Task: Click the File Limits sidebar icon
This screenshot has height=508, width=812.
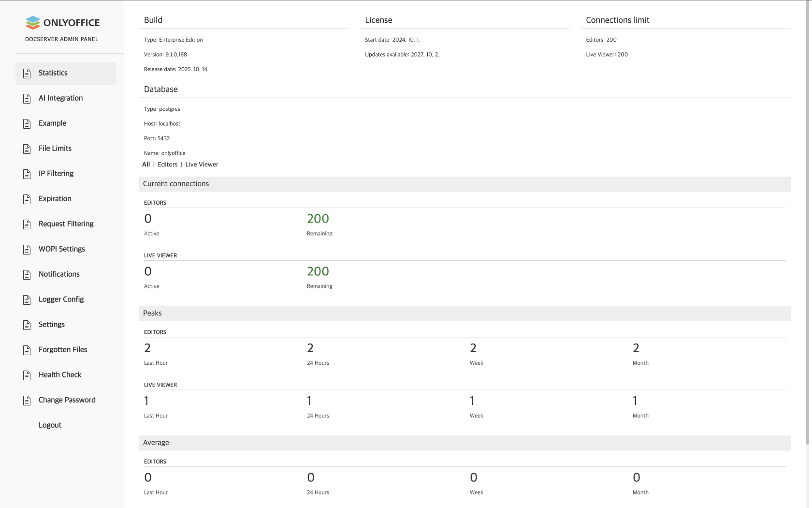Action: [27, 149]
